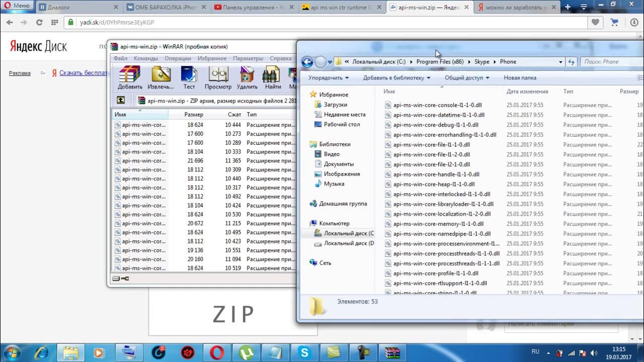Launch Internet Explorer from the taskbar
Screen dimensions: 644x362
pyautogui.click(x=41, y=352)
